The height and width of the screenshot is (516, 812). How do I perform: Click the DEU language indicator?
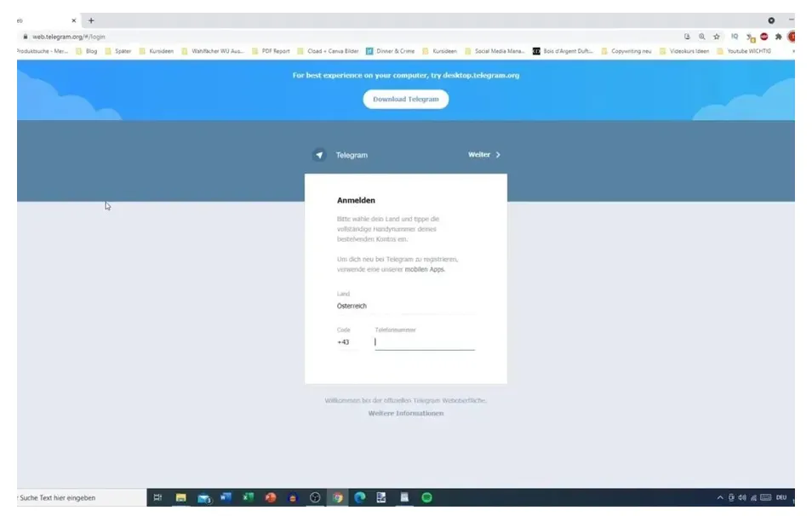(x=781, y=498)
